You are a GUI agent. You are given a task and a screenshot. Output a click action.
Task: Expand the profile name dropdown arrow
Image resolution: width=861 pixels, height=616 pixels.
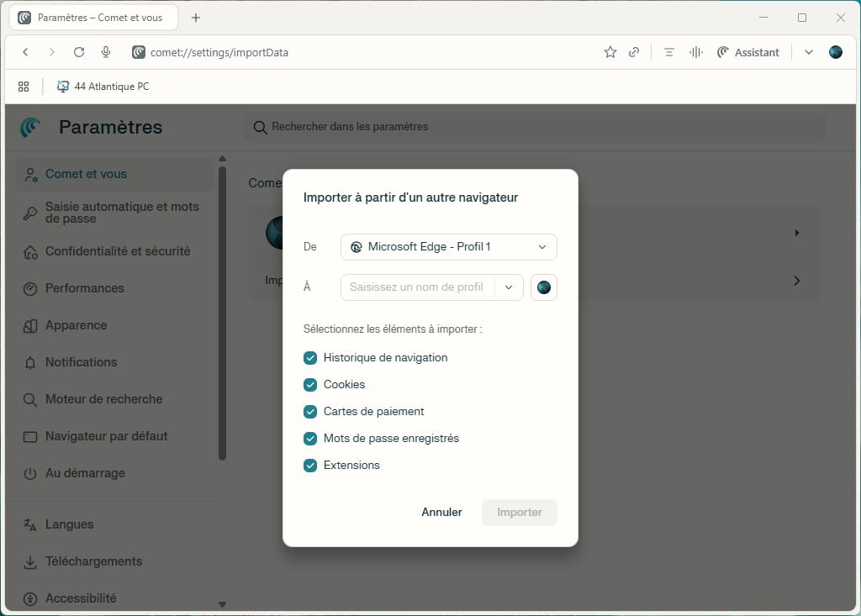coord(509,287)
